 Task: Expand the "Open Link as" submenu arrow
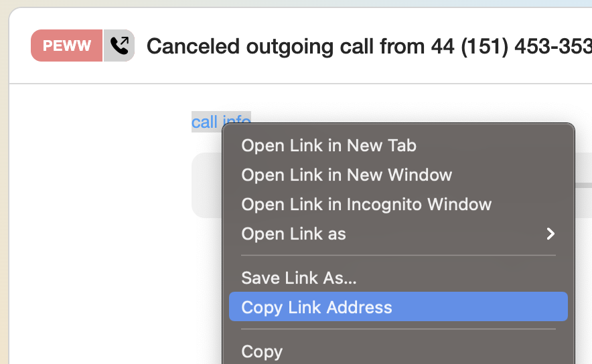click(550, 234)
